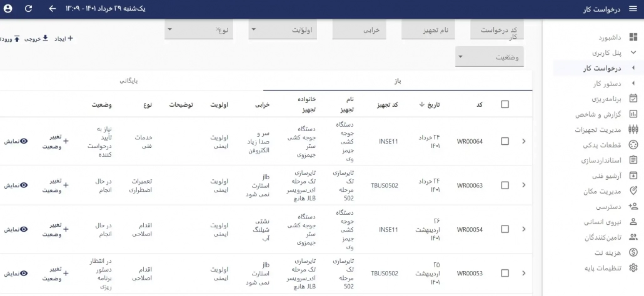Open نیروی انسانی person icon
This screenshot has width=644, height=296.
point(633,222)
